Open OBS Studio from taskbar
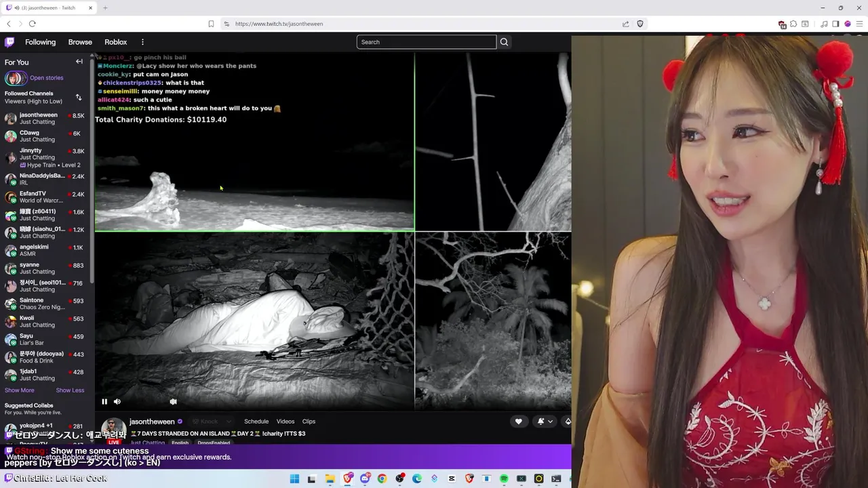 click(399, 479)
